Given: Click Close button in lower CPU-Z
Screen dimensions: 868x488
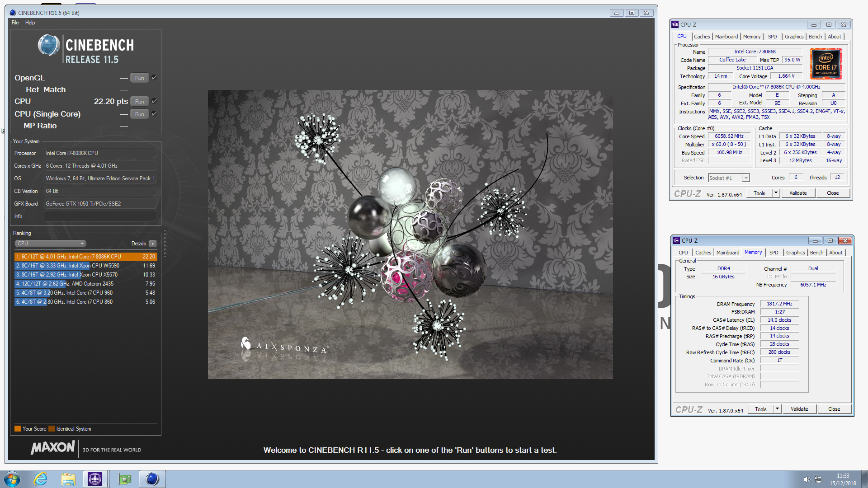Looking at the screenshot, I should (834, 409).
